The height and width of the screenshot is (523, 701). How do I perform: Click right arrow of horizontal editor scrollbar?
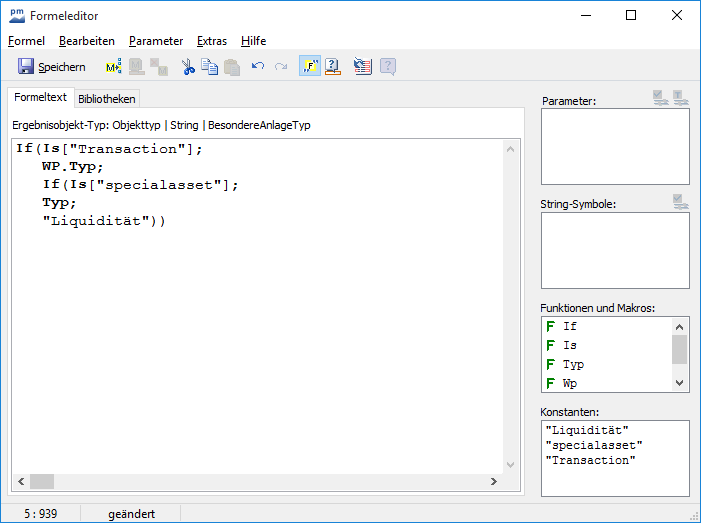[x=492, y=482]
